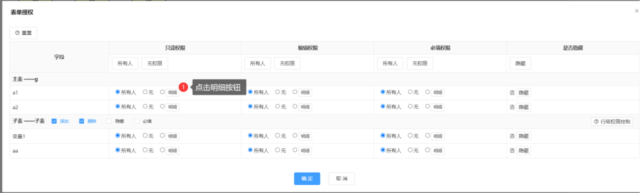Open 明细 button for a1 必填权限

click(438, 93)
